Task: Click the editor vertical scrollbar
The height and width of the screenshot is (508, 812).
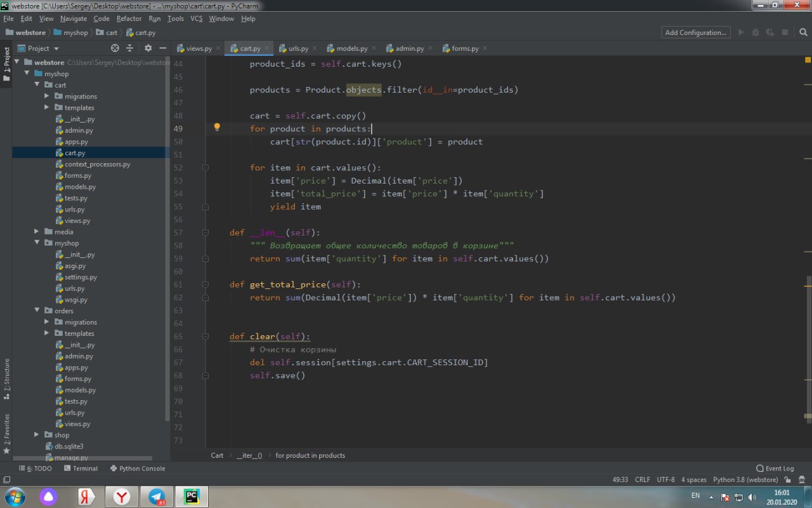Action: coord(808,349)
